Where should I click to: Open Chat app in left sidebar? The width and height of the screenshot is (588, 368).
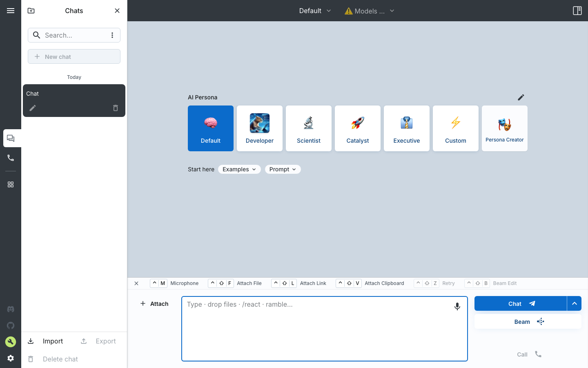click(11, 138)
